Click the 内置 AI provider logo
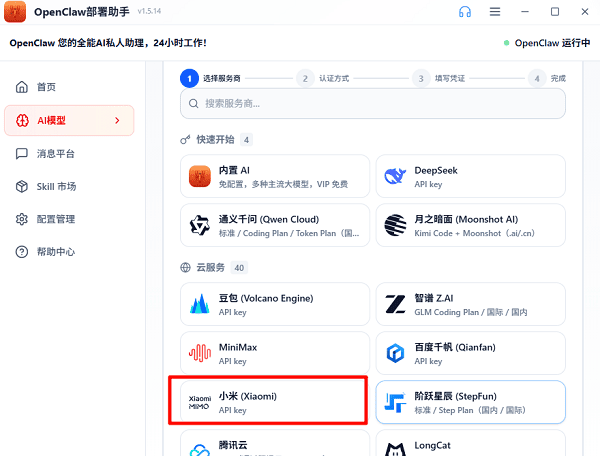Viewport: 600px width, 456px height. [x=200, y=176]
